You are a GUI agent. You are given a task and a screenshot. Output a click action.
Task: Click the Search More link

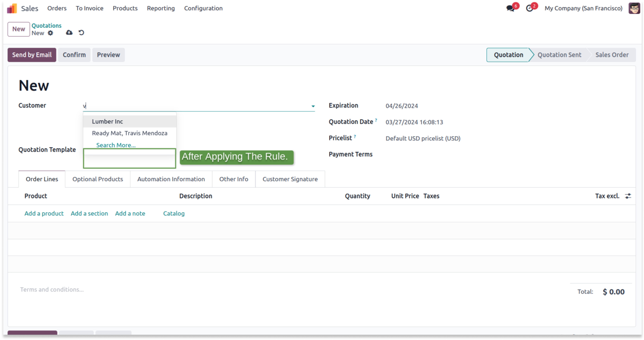116,145
